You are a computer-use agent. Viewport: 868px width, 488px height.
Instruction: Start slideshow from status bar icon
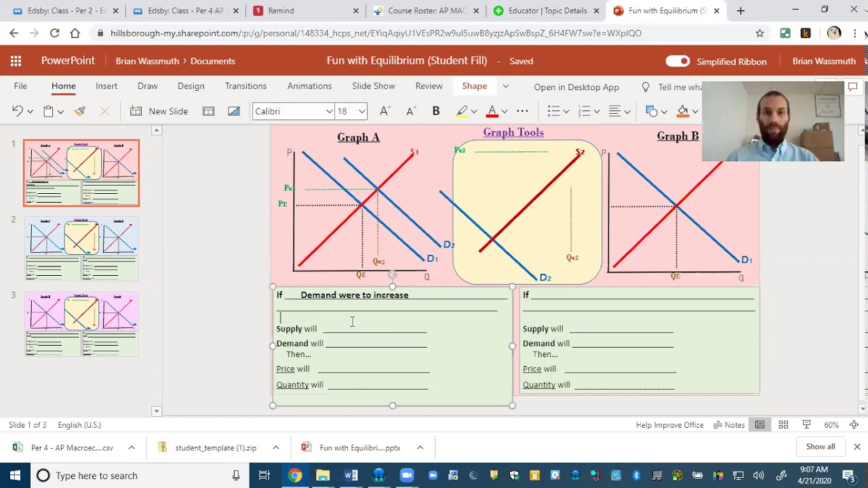pyautogui.click(x=806, y=425)
